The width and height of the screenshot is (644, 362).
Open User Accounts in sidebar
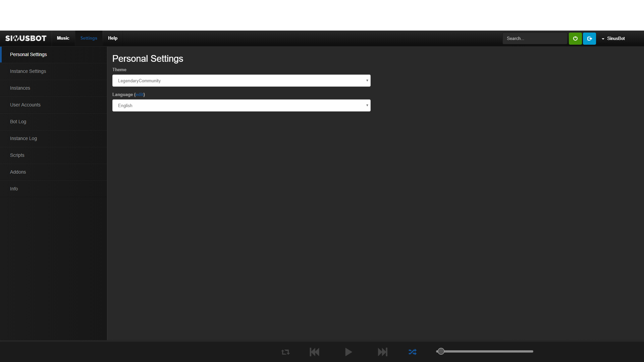(x=25, y=105)
